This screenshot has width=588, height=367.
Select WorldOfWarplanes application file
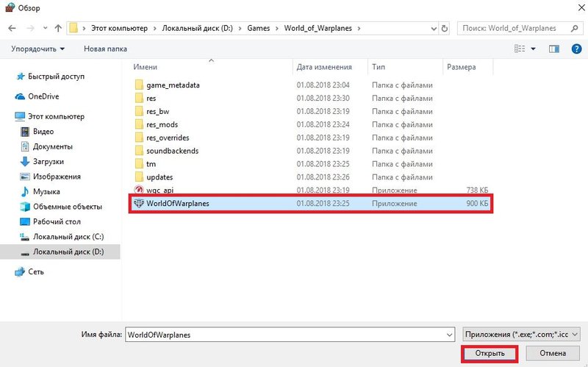pos(310,204)
